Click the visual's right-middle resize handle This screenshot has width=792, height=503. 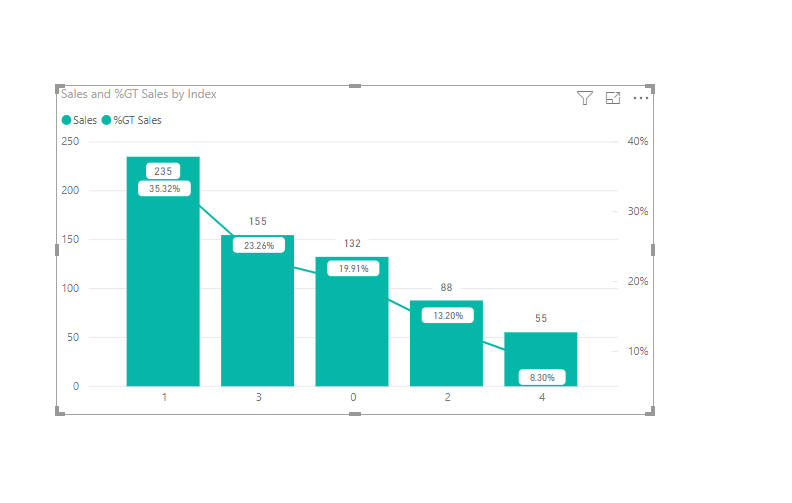click(x=653, y=250)
